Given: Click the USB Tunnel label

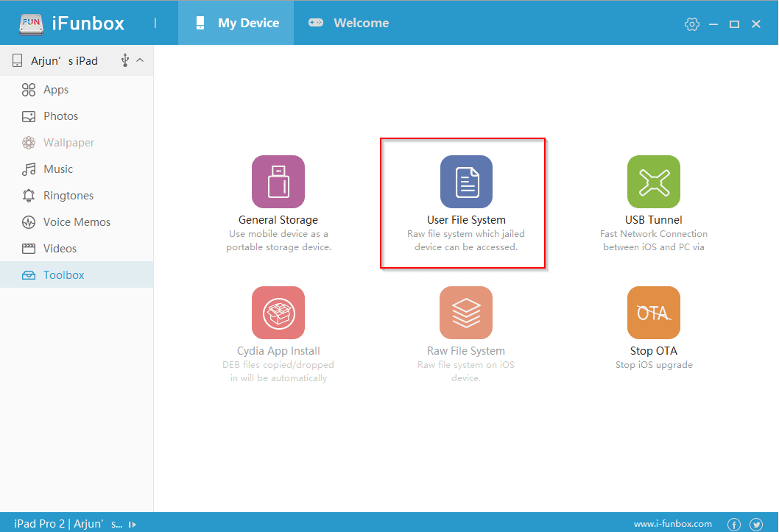Looking at the screenshot, I should tap(654, 220).
